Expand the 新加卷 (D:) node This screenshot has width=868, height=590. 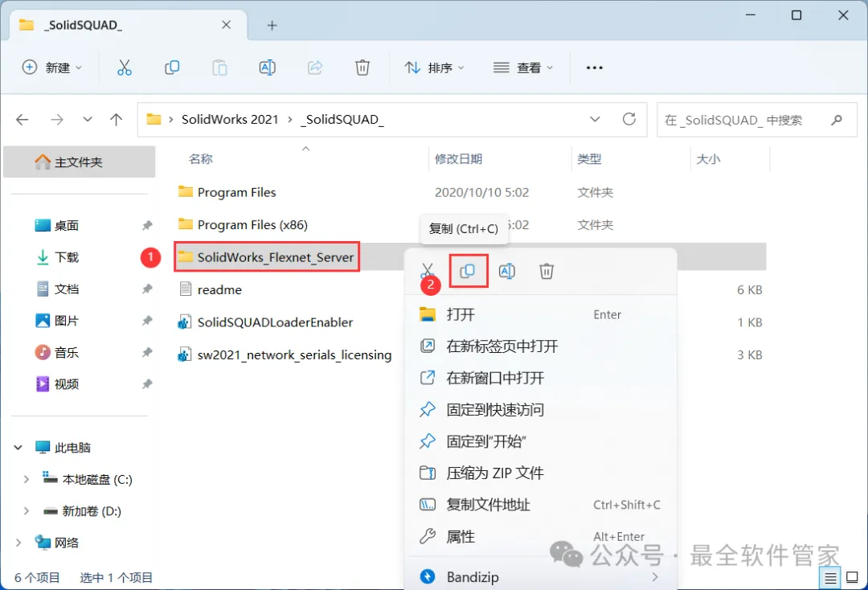click(x=26, y=511)
